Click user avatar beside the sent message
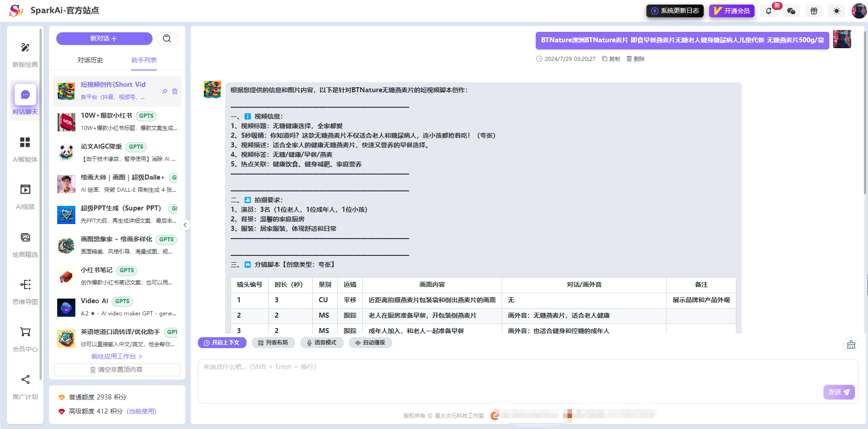The width and height of the screenshot is (868, 429). click(x=842, y=39)
